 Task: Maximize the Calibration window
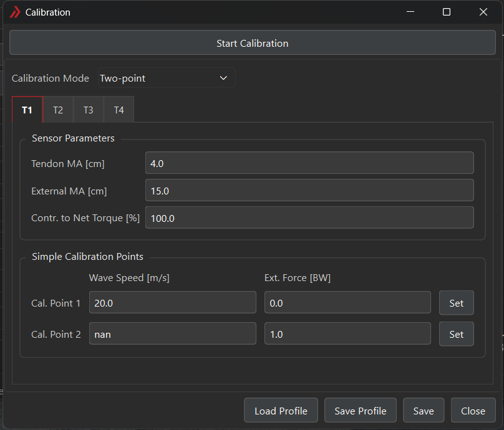447,12
